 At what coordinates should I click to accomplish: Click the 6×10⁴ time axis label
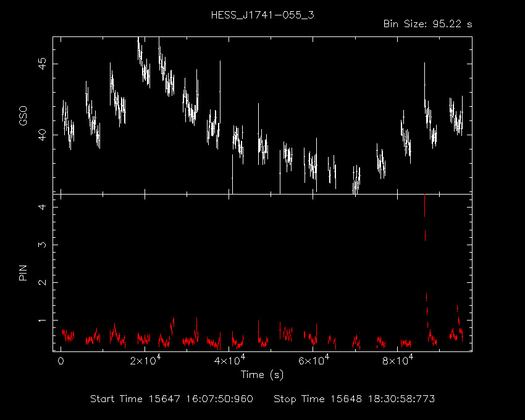point(313,360)
